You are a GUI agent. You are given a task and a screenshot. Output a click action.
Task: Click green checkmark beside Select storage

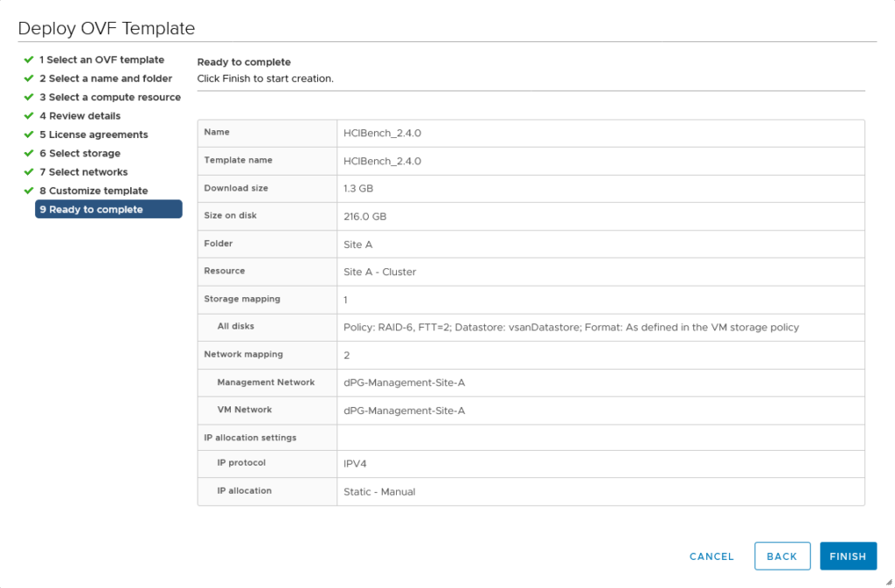pos(29,153)
